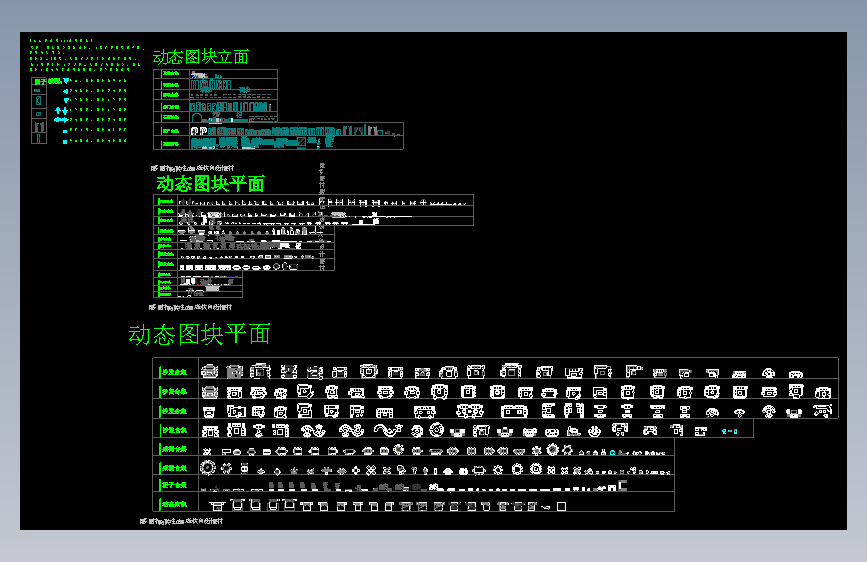Select the large round dining table at the start of its row
This screenshot has height=562, width=867.
point(207,468)
